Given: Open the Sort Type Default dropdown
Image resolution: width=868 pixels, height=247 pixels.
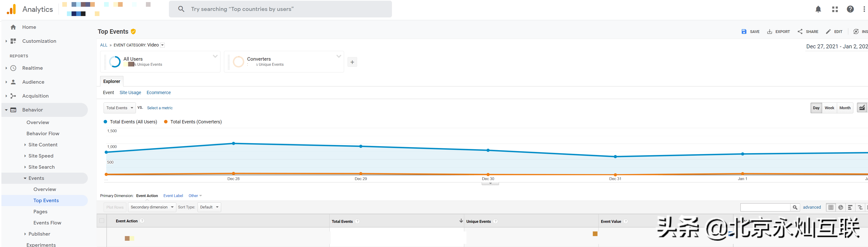Looking at the screenshot, I should (209, 207).
